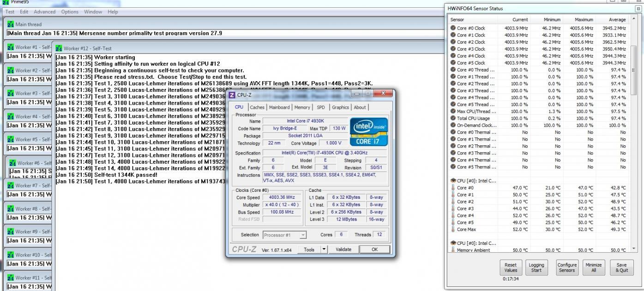Click the Worker #6 window icon
Screen dimensions: 644x291
12,163
